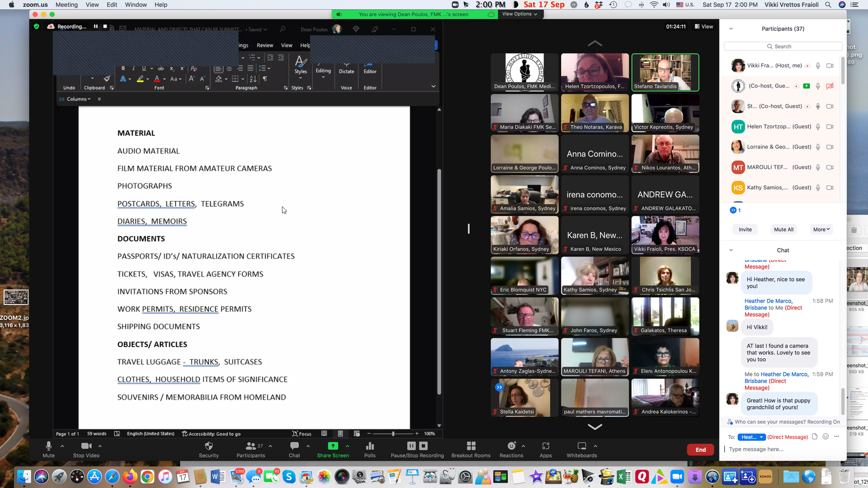Toggle Stop Video camera button
868x488 pixels.
click(x=86, y=446)
